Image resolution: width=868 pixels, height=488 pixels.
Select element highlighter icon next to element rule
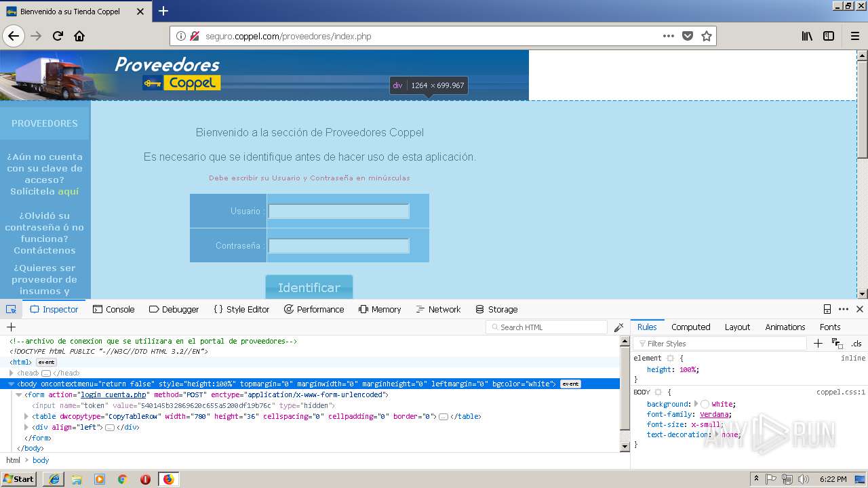(670, 358)
